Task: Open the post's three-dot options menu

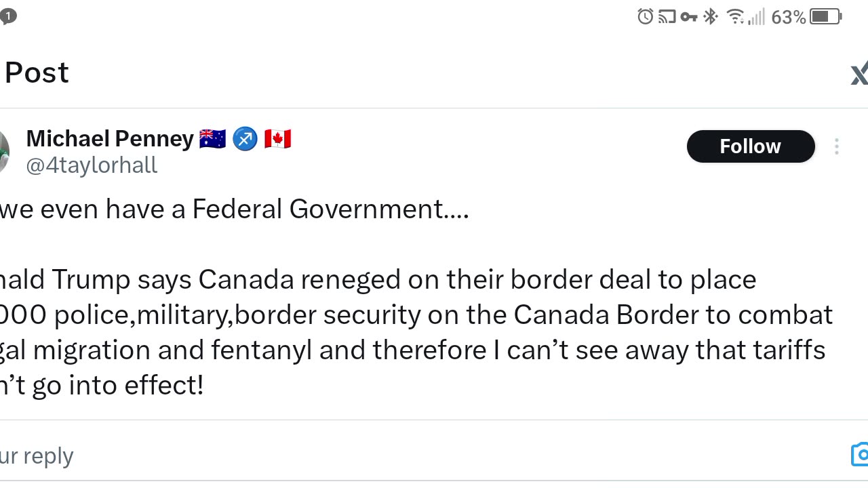Action: tap(837, 146)
